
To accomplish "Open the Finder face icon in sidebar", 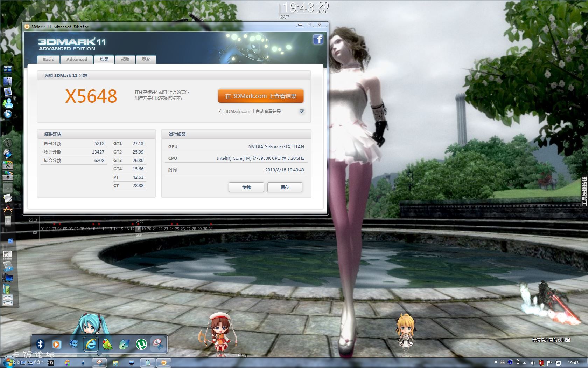I will tap(8, 81).
